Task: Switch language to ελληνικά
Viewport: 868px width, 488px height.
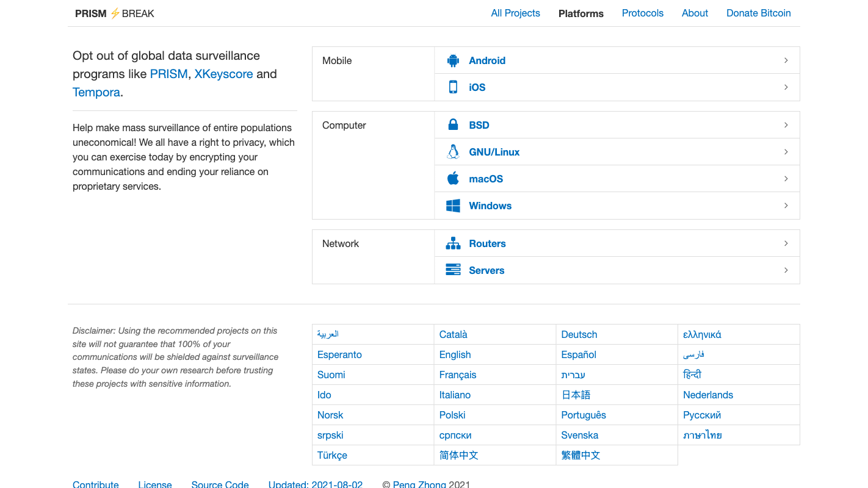Action: [702, 334]
